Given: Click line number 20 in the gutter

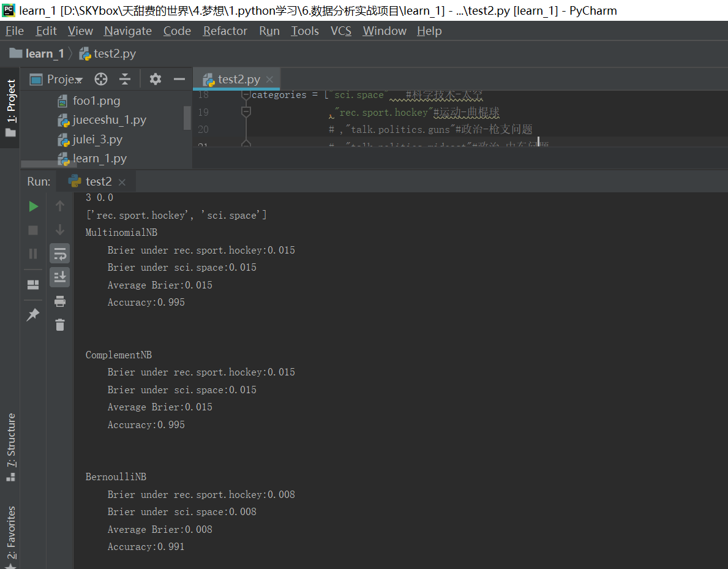Looking at the screenshot, I should (x=203, y=130).
